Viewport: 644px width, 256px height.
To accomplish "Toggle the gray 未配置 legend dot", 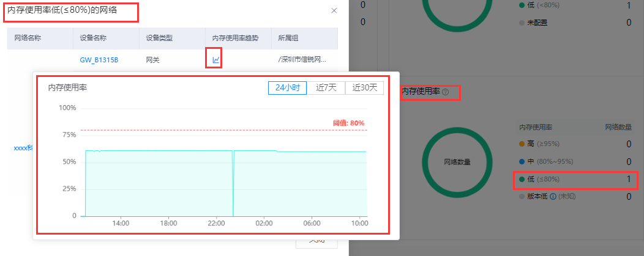I will tap(522, 23).
